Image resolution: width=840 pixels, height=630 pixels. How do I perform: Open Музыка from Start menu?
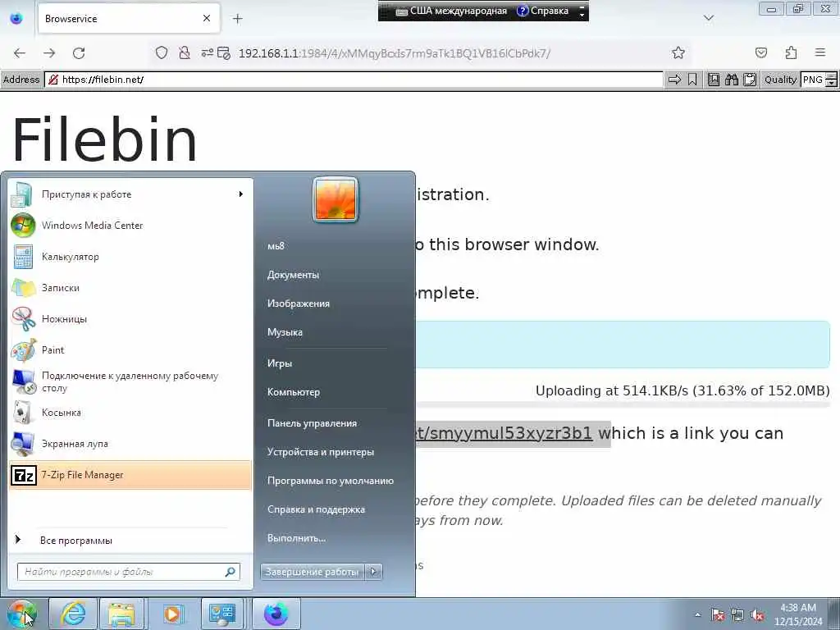285,332
